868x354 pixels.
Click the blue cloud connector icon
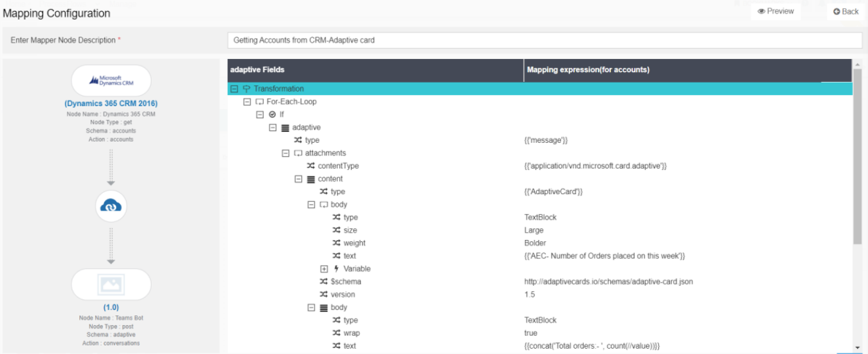coord(111,206)
